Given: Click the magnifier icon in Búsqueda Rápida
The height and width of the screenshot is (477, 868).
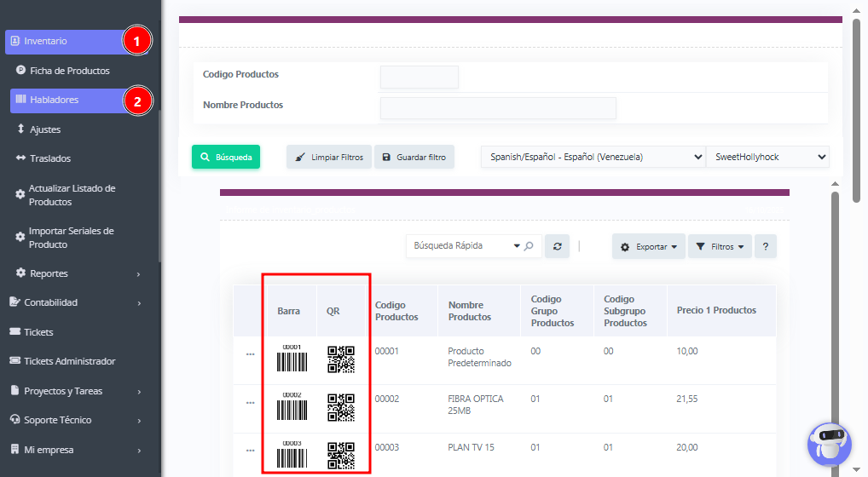Looking at the screenshot, I should point(529,246).
